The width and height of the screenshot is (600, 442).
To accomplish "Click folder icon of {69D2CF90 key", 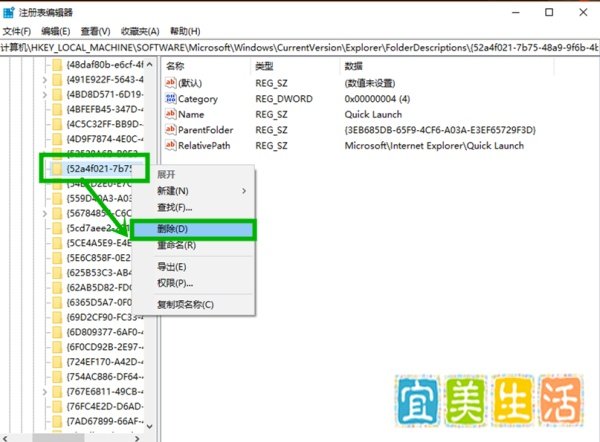I will point(57,317).
